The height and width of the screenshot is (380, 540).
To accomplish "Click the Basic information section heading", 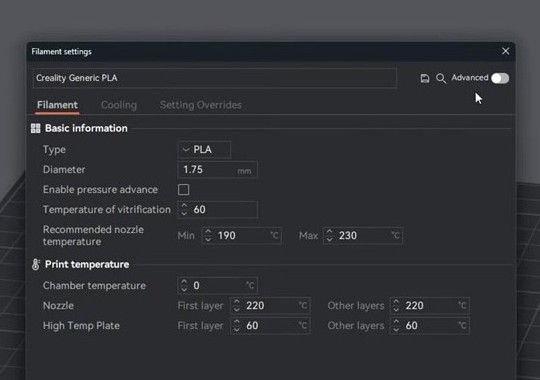I will (86, 129).
